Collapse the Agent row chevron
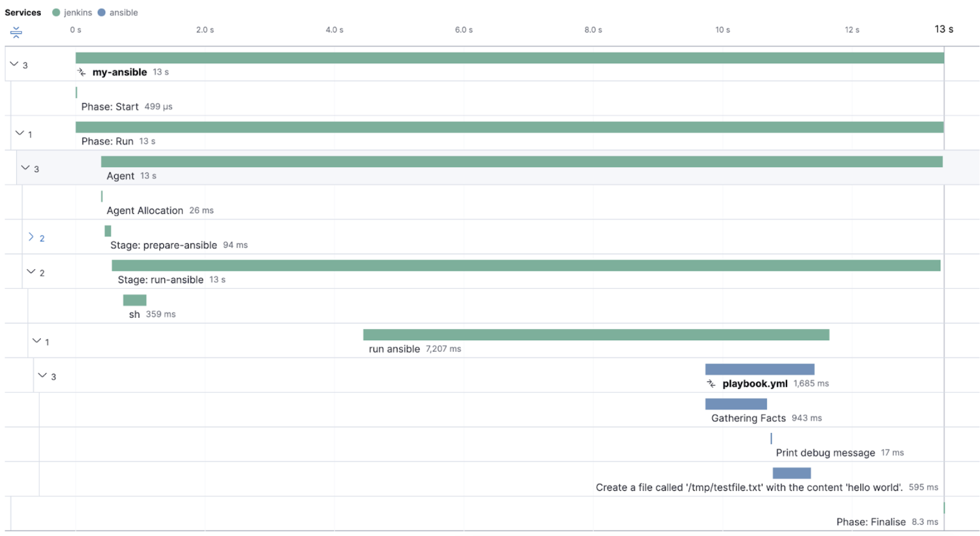 [26, 167]
